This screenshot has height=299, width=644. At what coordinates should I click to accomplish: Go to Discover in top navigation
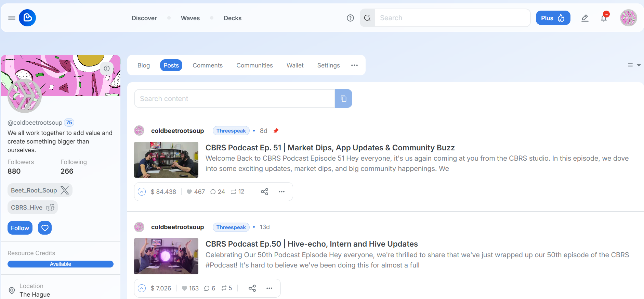coord(144,18)
